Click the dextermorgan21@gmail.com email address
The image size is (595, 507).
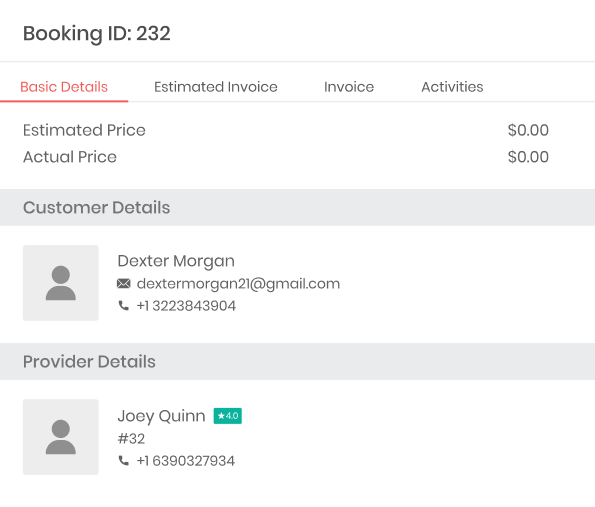click(238, 284)
